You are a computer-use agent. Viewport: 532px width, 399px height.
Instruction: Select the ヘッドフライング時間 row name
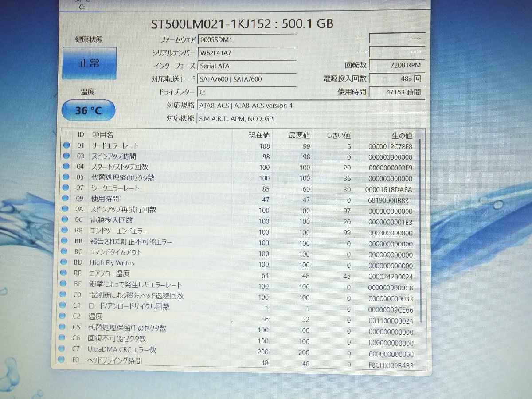click(114, 361)
